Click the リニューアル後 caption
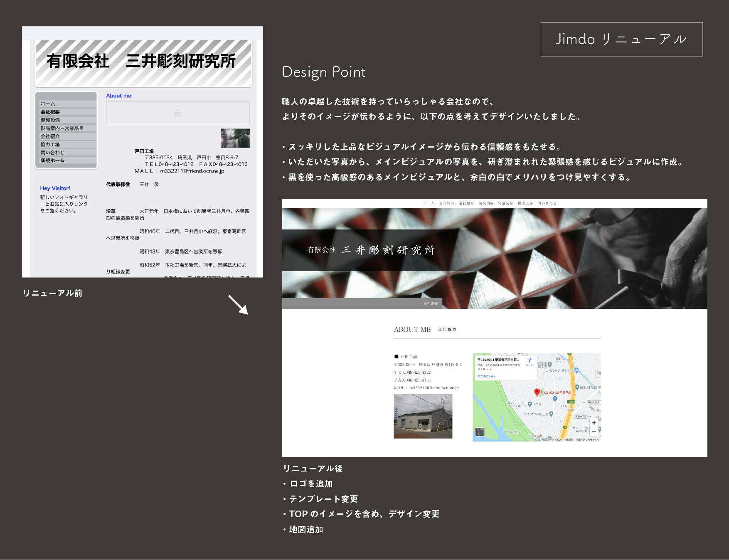Viewport: 729px width, 560px height. point(313,469)
